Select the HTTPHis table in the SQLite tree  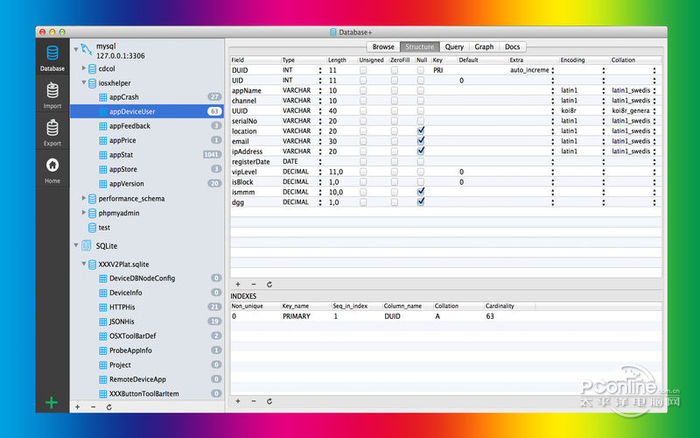(x=122, y=306)
